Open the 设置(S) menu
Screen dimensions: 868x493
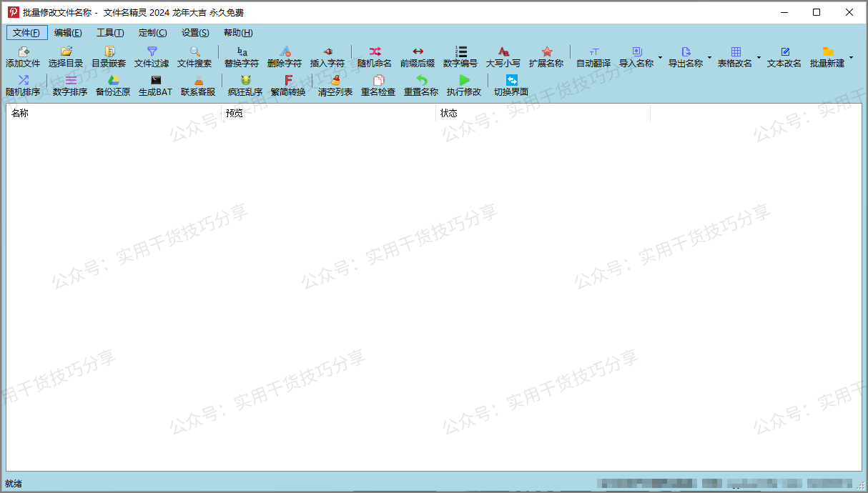tap(197, 32)
